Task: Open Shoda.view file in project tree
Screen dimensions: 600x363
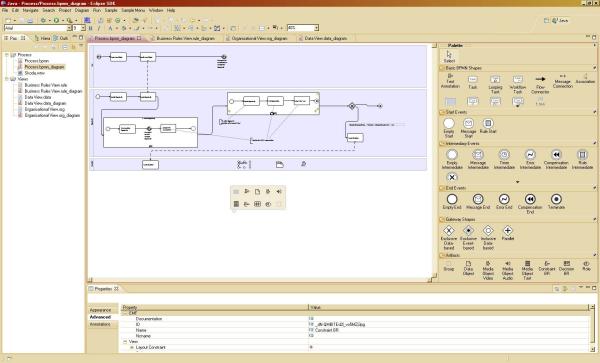Action: pyautogui.click(x=34, y=73)
